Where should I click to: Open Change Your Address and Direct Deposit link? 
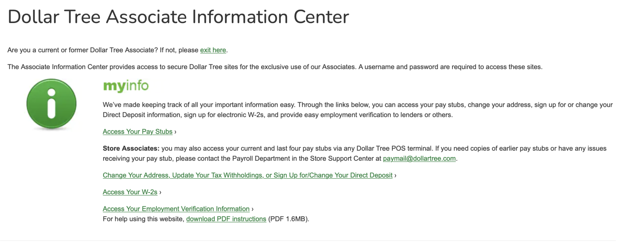tap(247, 175)
